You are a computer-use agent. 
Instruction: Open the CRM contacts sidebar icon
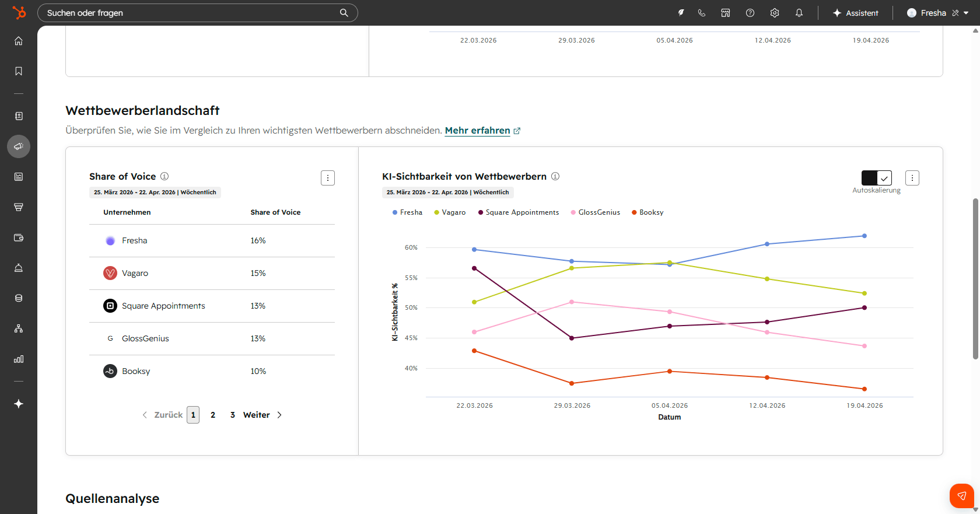coord(19,116)
